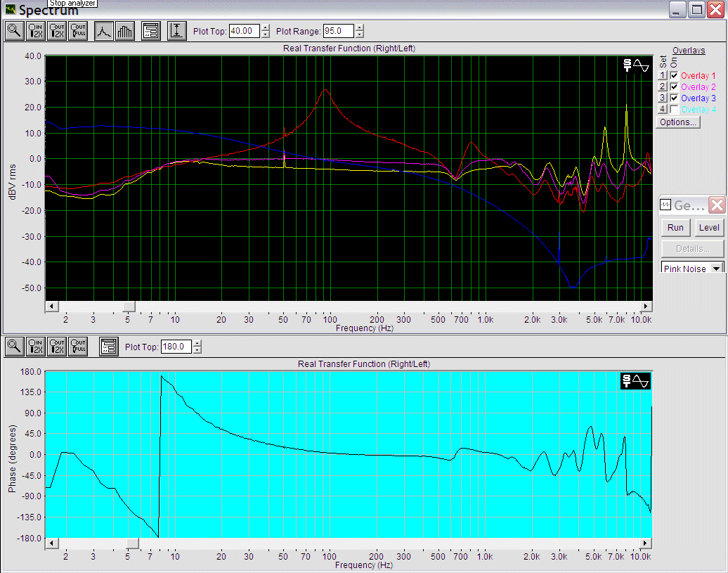Open spectrum plot properties dialog icon

(x=151, y=31)
